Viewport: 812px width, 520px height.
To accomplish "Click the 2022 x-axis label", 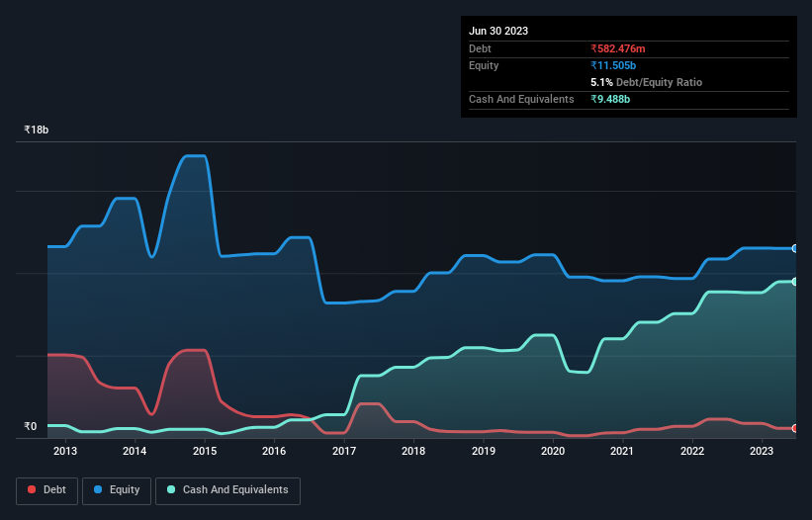I will tap(692, 451).
